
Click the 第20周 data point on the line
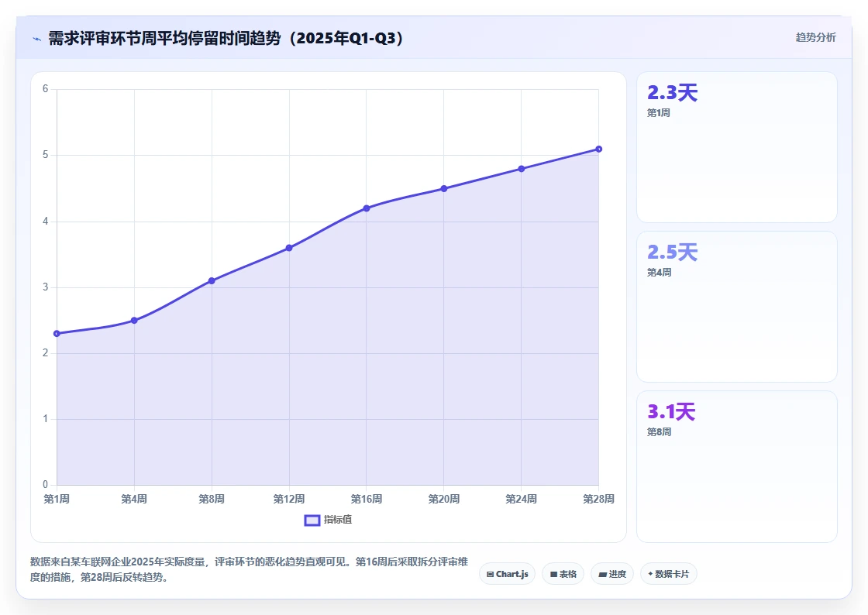444,188
